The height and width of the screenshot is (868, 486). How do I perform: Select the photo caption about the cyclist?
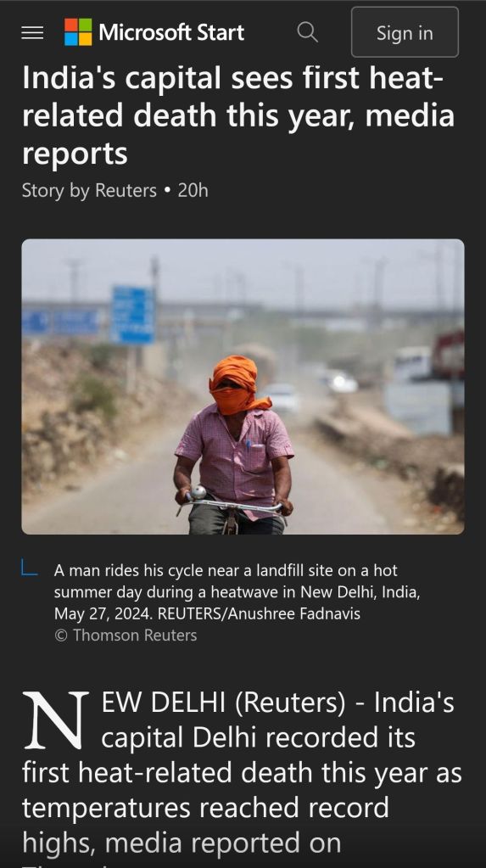[x=237, y=591]
